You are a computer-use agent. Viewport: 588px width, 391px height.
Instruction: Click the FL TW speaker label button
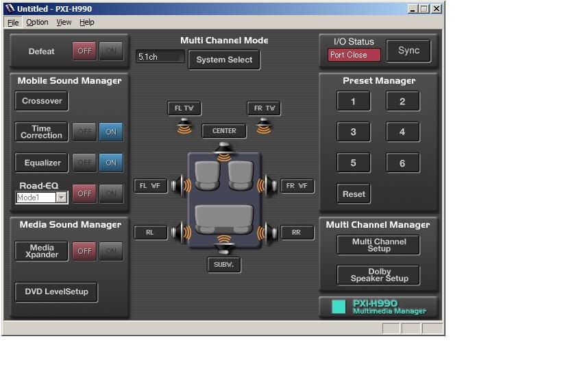[x=184, y=108]
